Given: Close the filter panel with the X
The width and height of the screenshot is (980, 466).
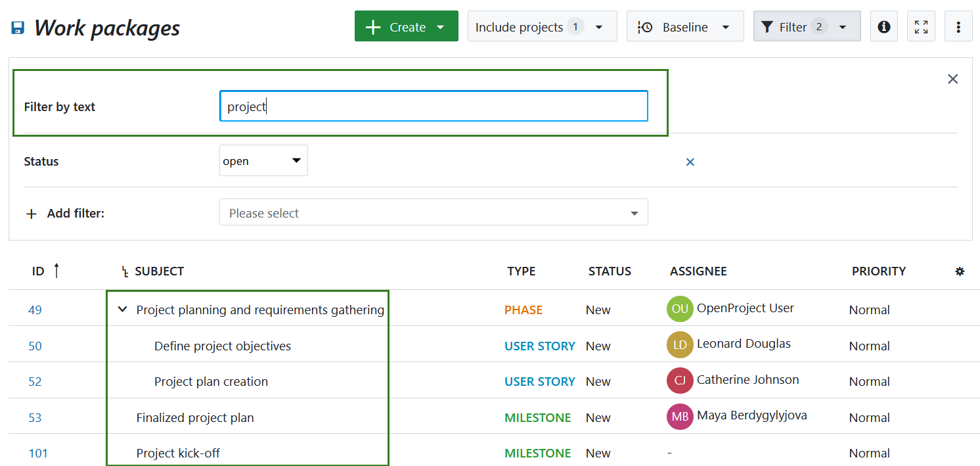Looking at the screenshot, I should [x=953, y=78].
